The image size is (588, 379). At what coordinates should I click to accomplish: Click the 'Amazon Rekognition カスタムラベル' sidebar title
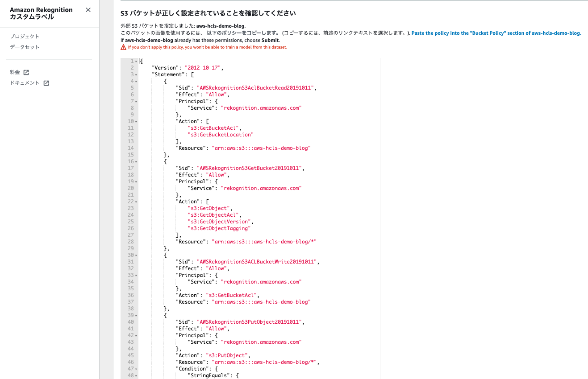tap(41, 13)
